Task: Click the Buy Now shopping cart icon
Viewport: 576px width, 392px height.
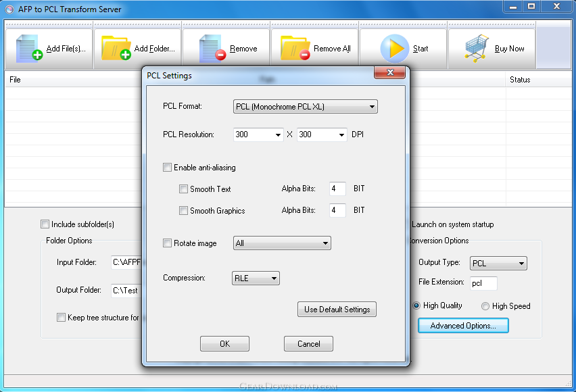Action: (477, 48)
